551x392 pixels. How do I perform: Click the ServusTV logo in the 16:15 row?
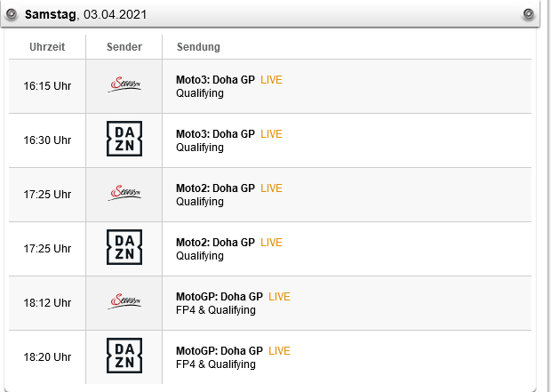point(124,84)
